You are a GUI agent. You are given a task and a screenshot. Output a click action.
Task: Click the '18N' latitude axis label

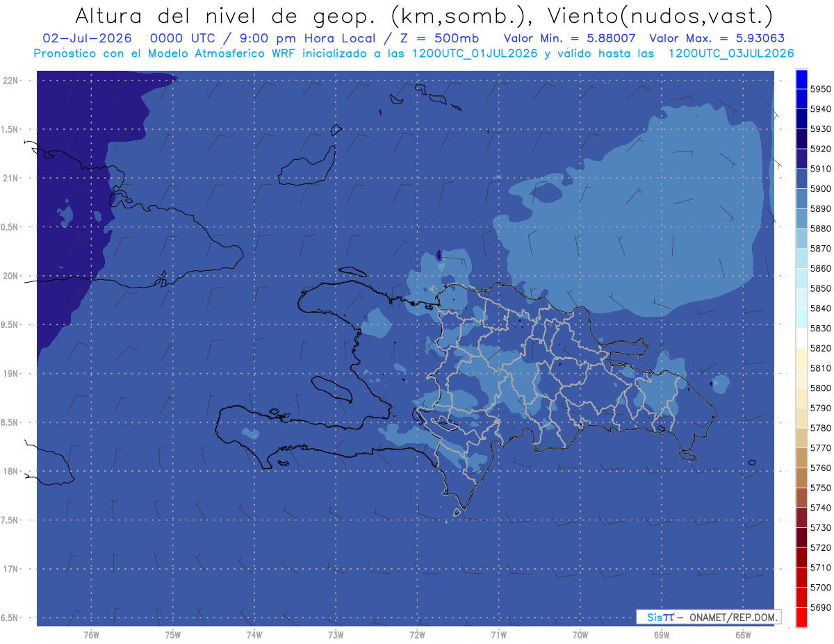[x=12, y=471]
